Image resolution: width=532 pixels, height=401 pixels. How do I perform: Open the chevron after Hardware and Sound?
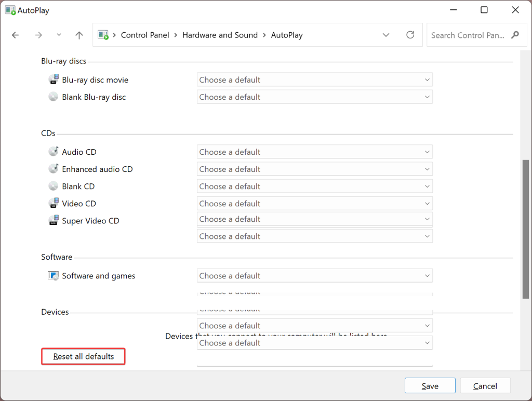pos(264,35)
